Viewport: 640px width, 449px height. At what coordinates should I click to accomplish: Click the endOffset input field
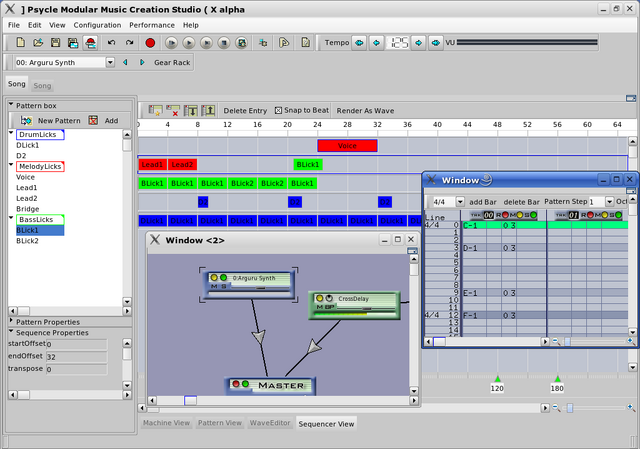click(x=76, y=357)
